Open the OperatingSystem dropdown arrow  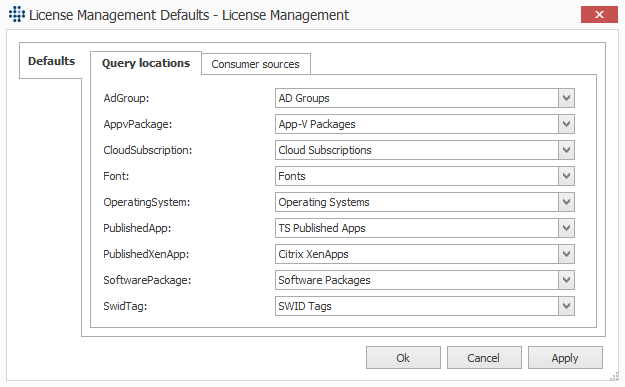click(566, 202)
